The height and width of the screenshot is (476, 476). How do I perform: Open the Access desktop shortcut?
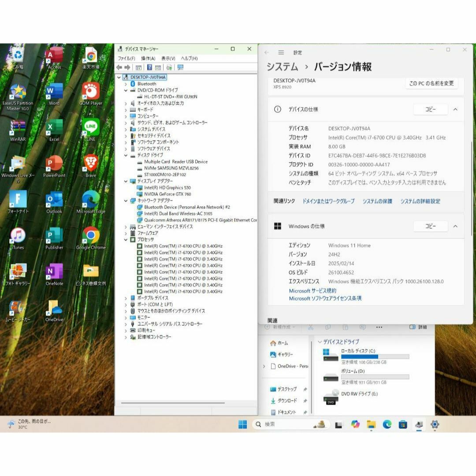[54, 58]
